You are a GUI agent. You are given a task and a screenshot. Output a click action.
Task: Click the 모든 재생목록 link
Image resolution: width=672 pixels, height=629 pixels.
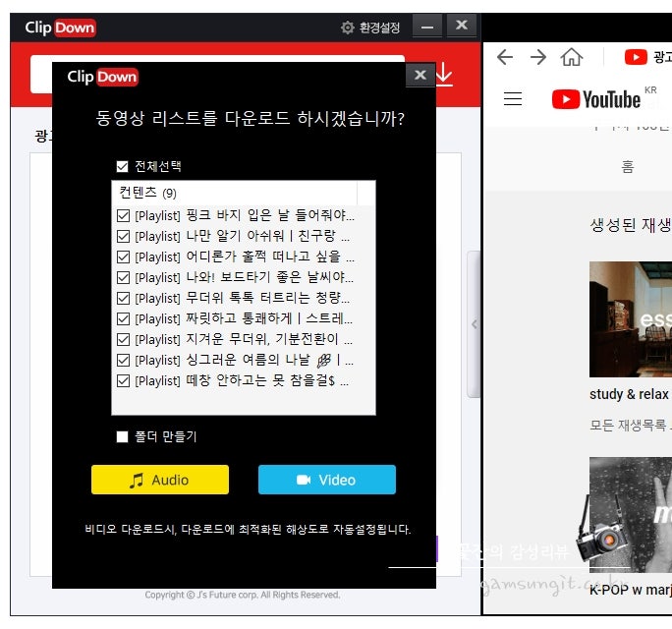click(631, 425)
